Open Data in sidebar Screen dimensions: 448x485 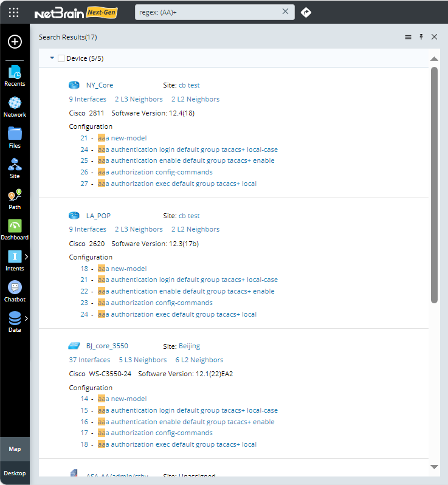pyautogui.click(x=15, y=322)
